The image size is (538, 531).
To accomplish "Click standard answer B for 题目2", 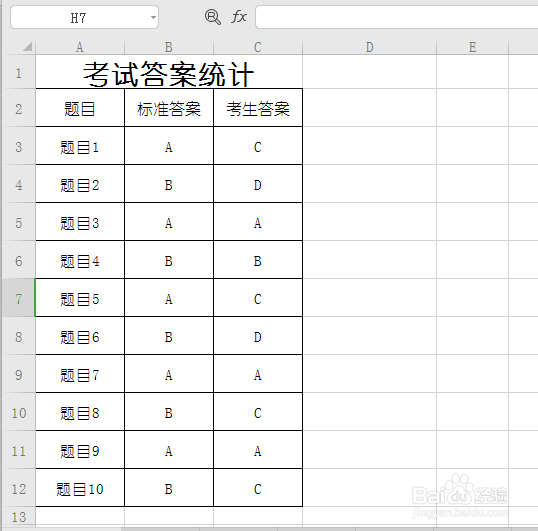I will coord(169,185).
